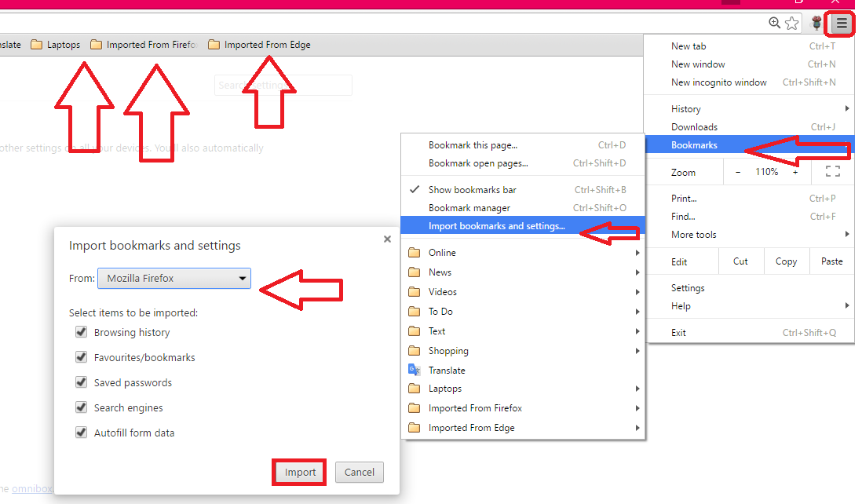Open the Chrome menu (hamburger icon)
This screenshot has height=504, width=862.
[839, 24]
